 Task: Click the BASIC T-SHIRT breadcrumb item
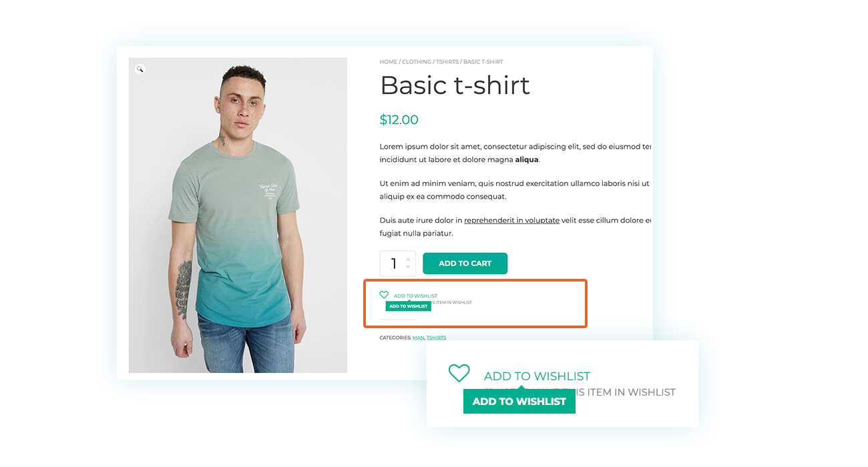[x=483, y=62]
